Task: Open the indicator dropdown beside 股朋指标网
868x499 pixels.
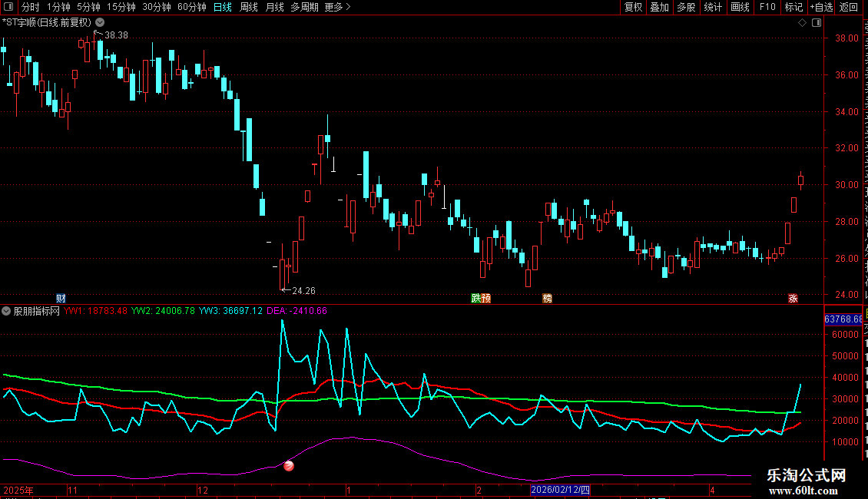Action: (x=6, y=311)
